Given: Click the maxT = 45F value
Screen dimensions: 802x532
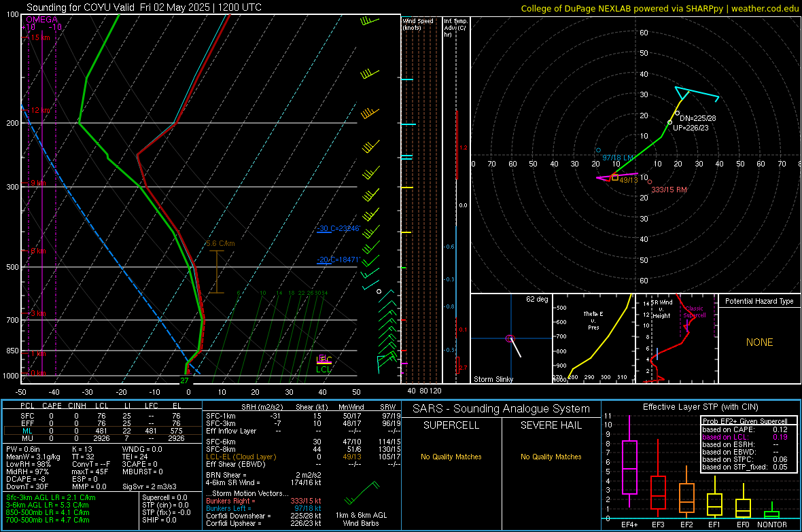Looking at the screenshot, I should pyautogui.click(x=90, y=472).
